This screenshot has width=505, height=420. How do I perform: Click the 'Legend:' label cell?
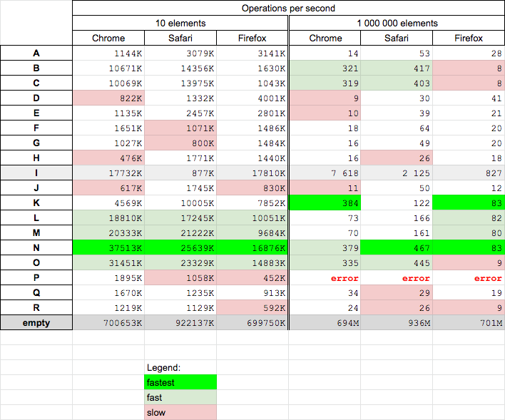[x=180, y=367]
